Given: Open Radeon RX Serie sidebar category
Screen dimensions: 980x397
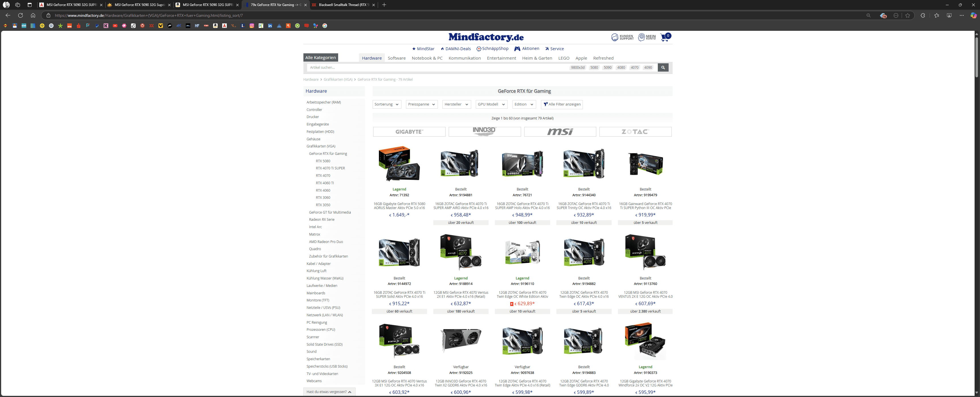Looking at the screenshot, I should (x=321, y=219).
